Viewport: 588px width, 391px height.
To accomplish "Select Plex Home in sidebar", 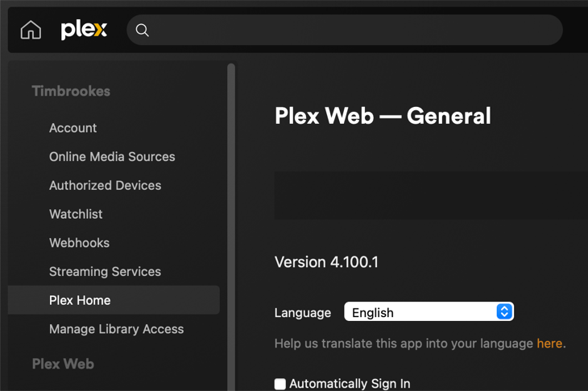I will coord(114,300).
